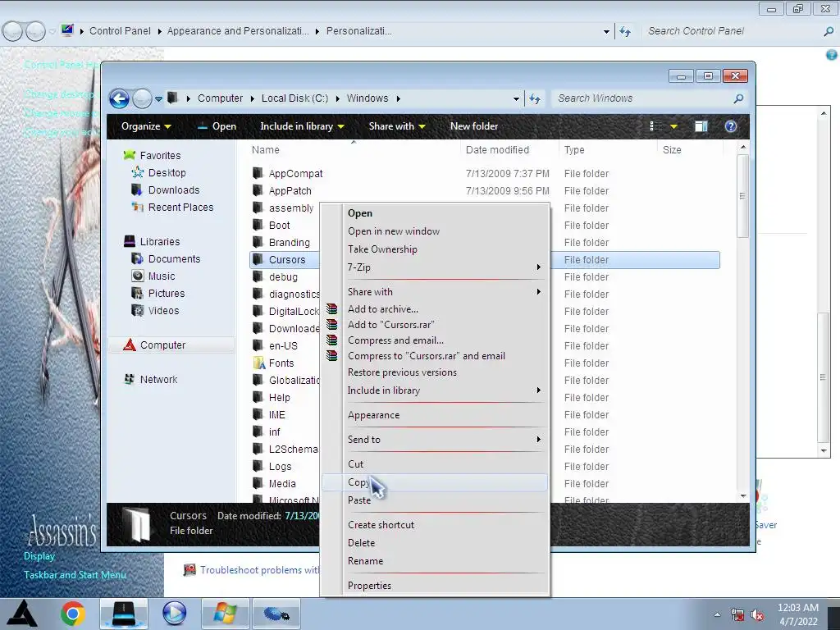This screenshot has height=630, width=840.
Task: Click the Documents library icon
Action: click(x=138, y=258)
